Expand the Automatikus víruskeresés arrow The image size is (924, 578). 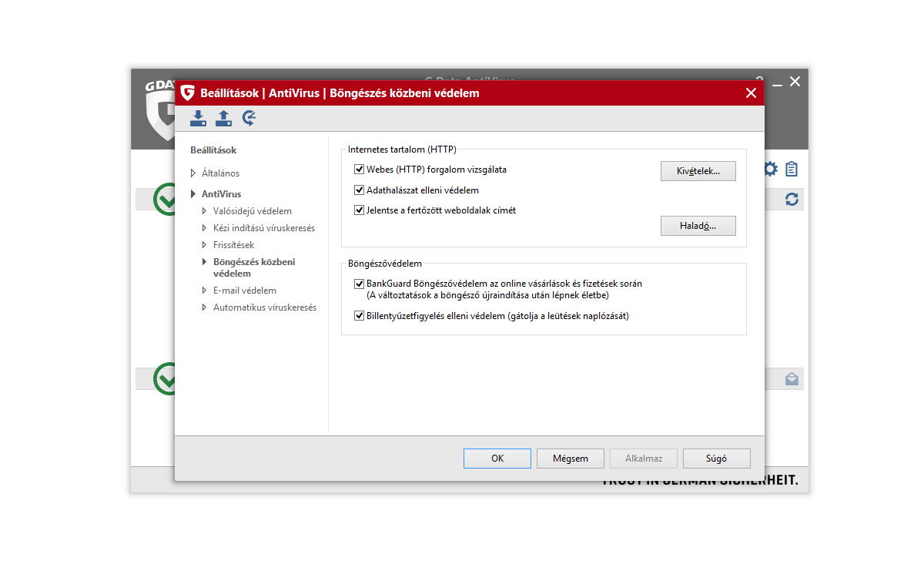click(205, 307)
